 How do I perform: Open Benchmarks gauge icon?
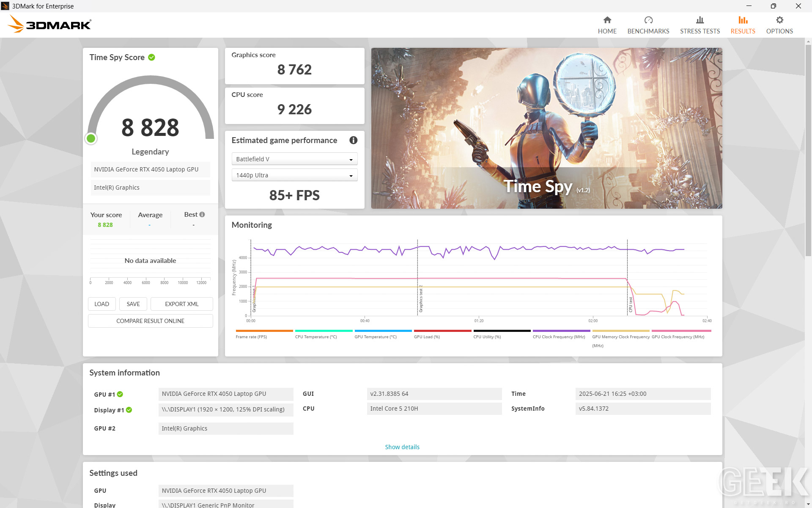(x=648, y=20)
